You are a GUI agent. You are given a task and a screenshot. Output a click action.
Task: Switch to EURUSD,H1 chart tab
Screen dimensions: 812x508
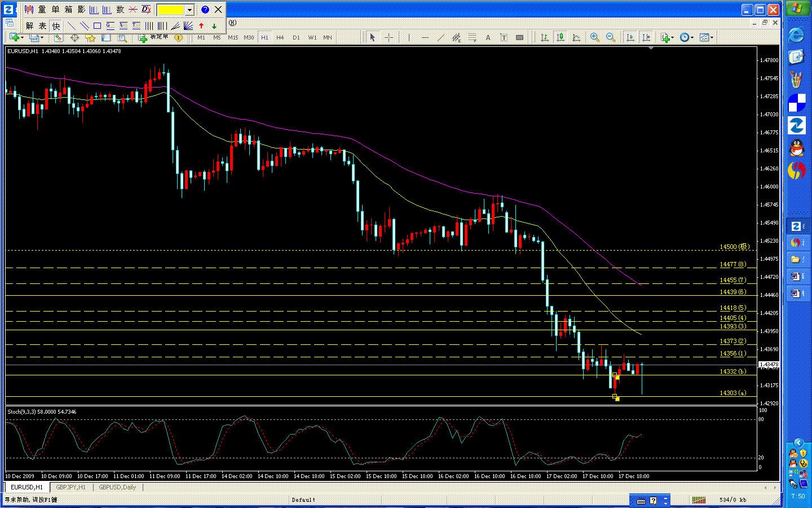(x=27, y=487)
